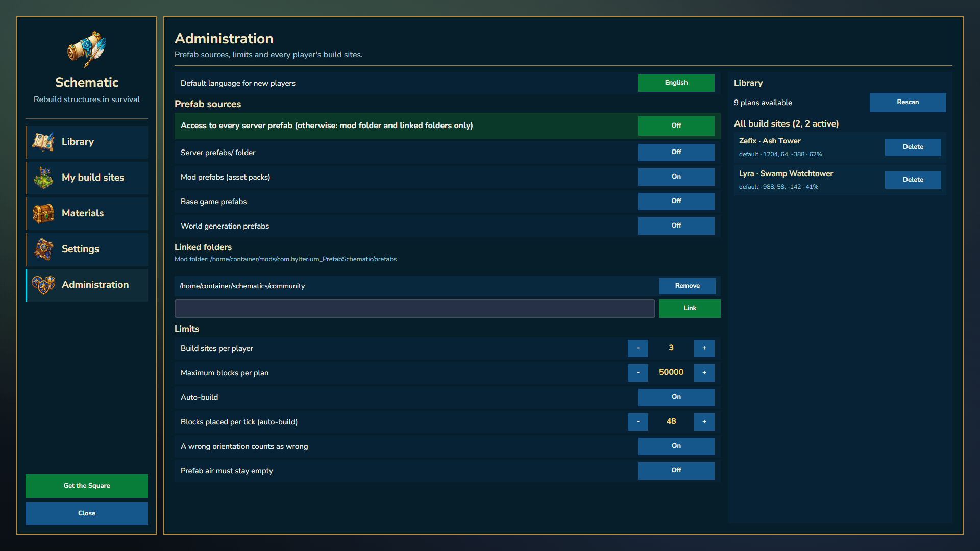
Task: Change the default language English button
Action: point(676,83)
